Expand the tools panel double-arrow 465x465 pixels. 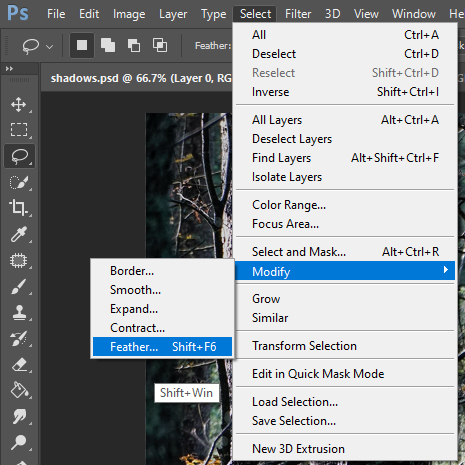pos(9,69)
